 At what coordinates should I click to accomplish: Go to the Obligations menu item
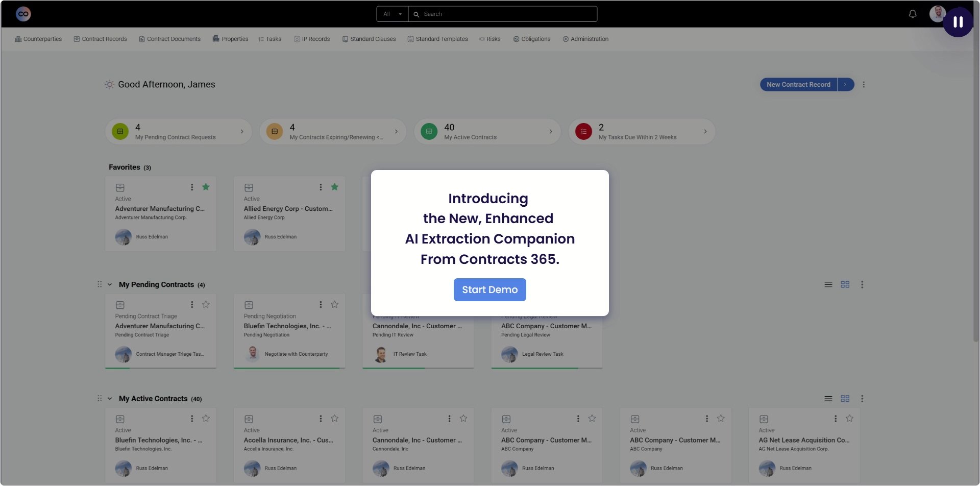(x=531, y=39)
